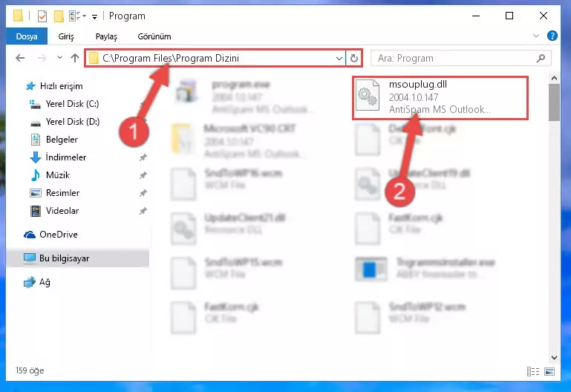Select Ağ network in navigation pane
Screen dimensions: 571x392
37,282
